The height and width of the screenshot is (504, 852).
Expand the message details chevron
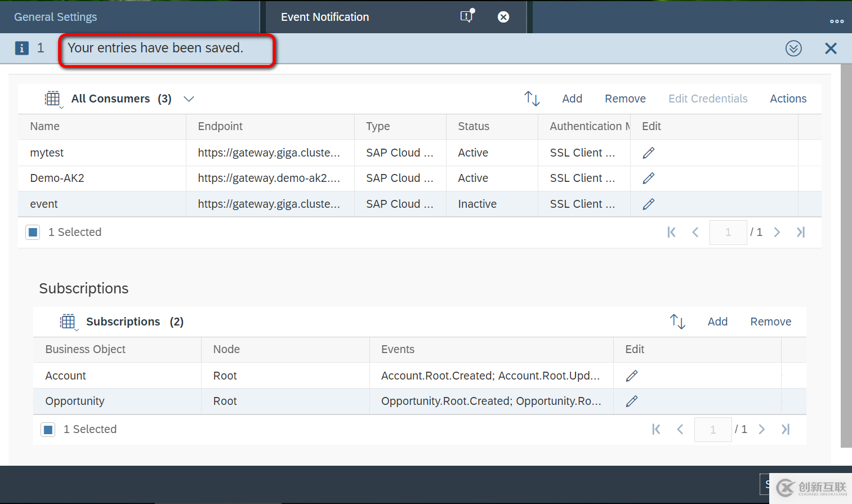pyautogui.click(x=793, y=48)
